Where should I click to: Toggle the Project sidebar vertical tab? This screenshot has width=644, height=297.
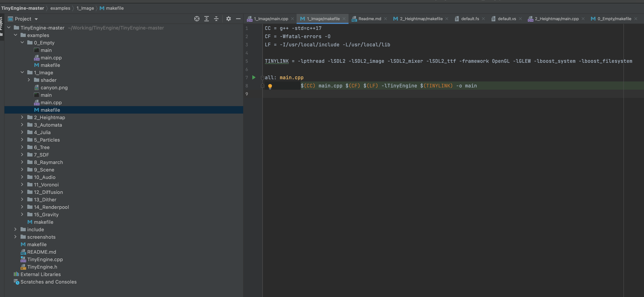(1, 24)
